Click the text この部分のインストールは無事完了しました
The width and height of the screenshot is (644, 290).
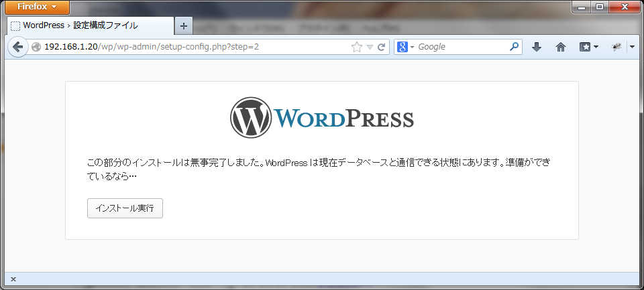pos(174,163)
